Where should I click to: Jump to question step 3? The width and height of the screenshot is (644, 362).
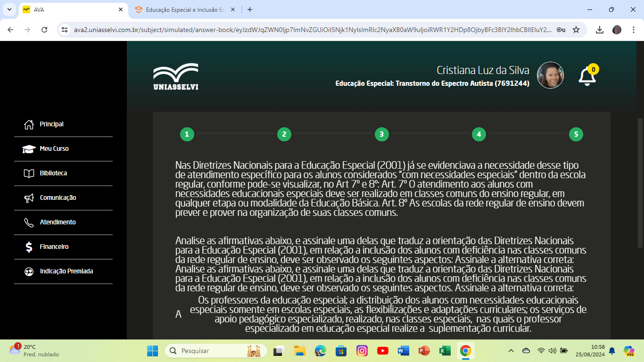(381, 134)
